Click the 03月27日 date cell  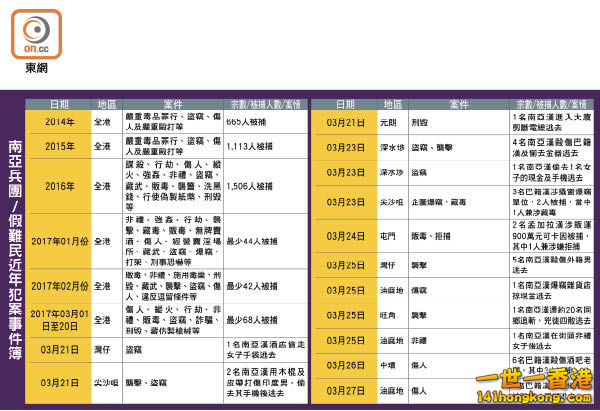344,391
